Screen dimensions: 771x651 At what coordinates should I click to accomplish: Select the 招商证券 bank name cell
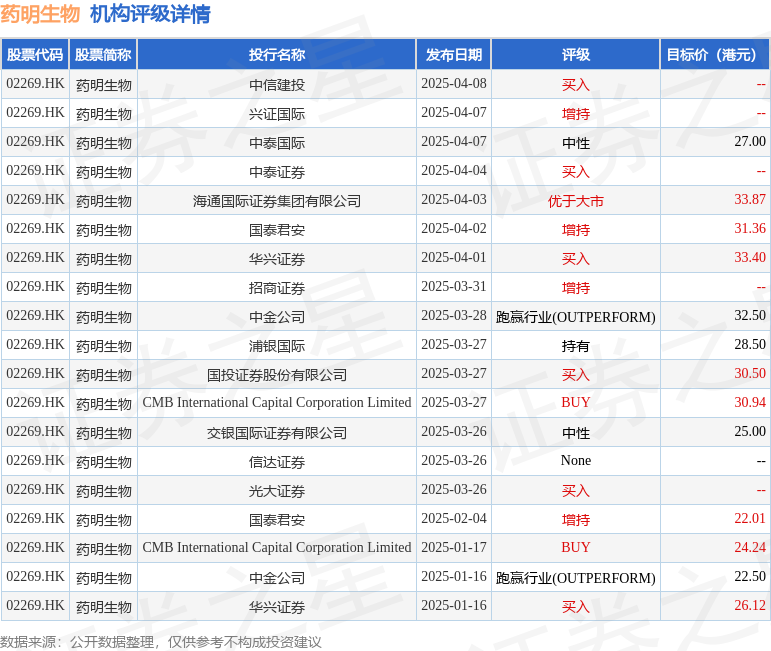coord(277,288)
